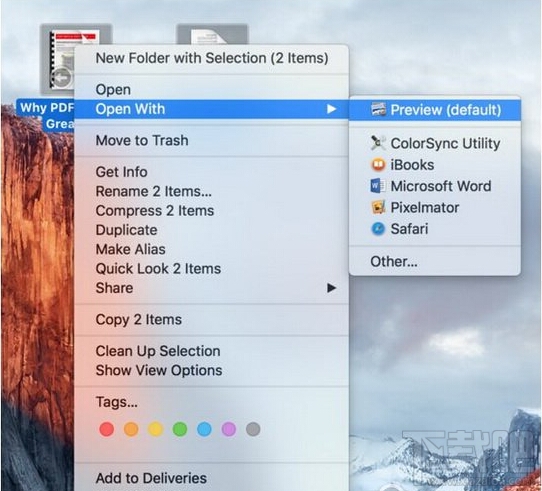Click the Pixelmator app icon
Screen dimensions: 542x491
[378, 207]
